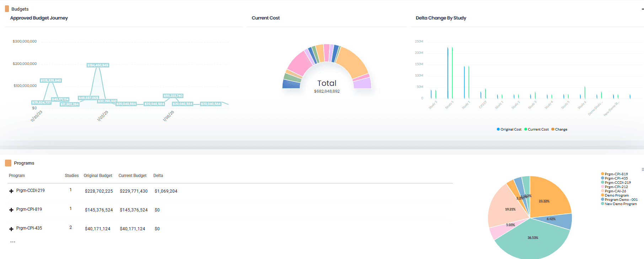Sort by the Delta column header
The width and height of the screenshot is (644, 259).
[158, 176]
